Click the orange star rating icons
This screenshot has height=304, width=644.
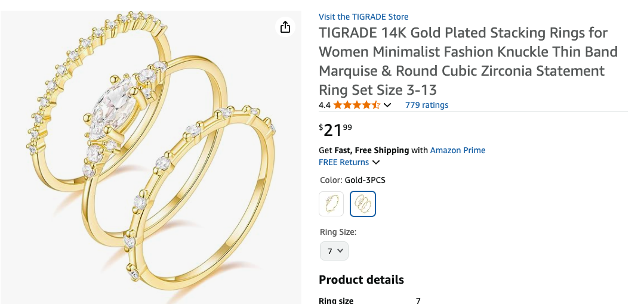pos(356,106)
